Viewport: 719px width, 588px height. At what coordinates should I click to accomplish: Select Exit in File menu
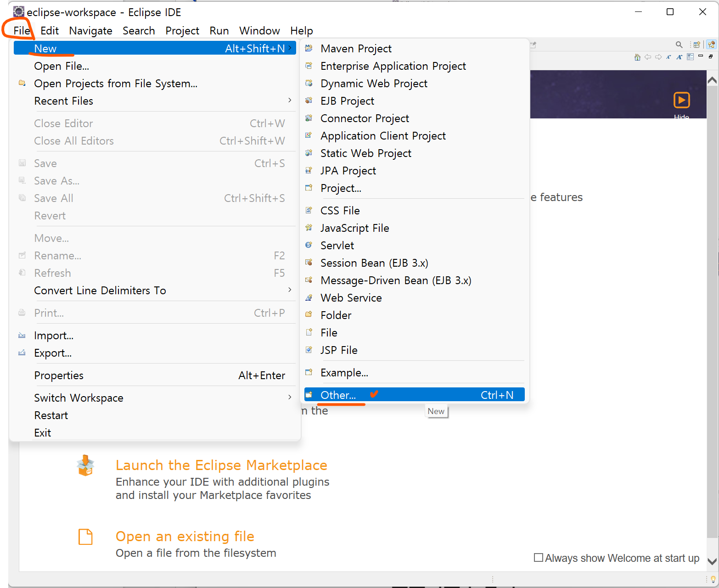point(155,433)
